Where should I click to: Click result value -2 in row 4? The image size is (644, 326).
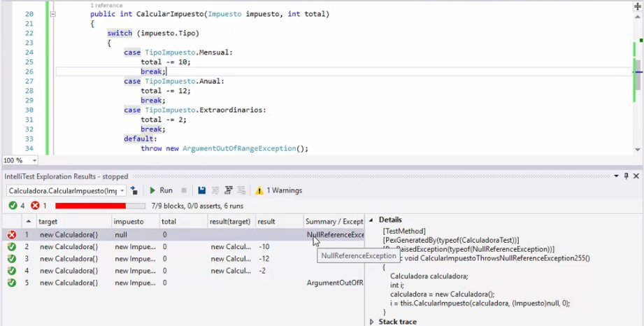[262, 271]
